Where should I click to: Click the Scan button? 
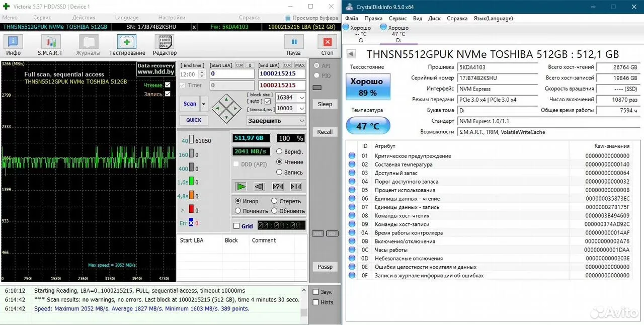click(x=190, y=104)
